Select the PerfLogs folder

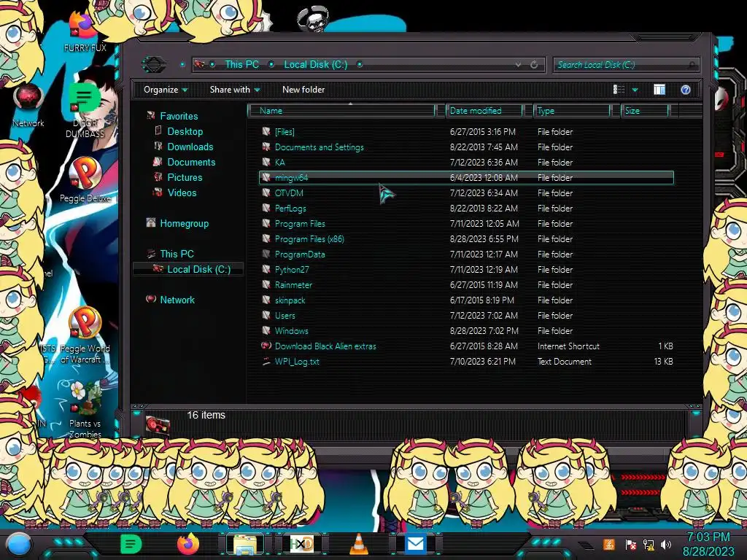tap(290, 208)
